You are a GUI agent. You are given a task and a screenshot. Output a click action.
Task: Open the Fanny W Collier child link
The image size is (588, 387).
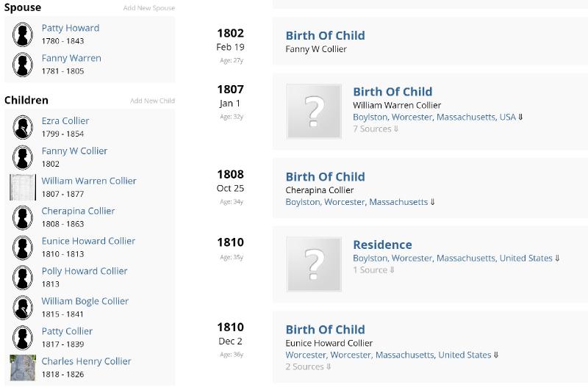74,151
